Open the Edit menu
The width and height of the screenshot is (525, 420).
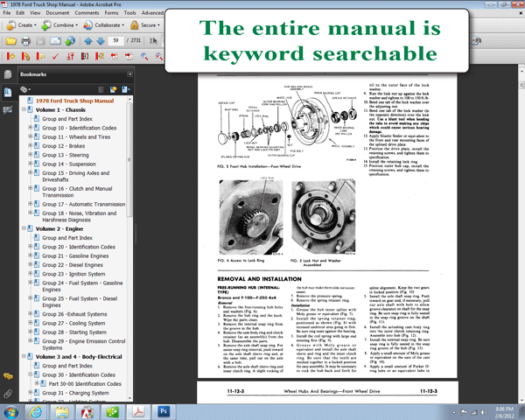tap(20, 13)
